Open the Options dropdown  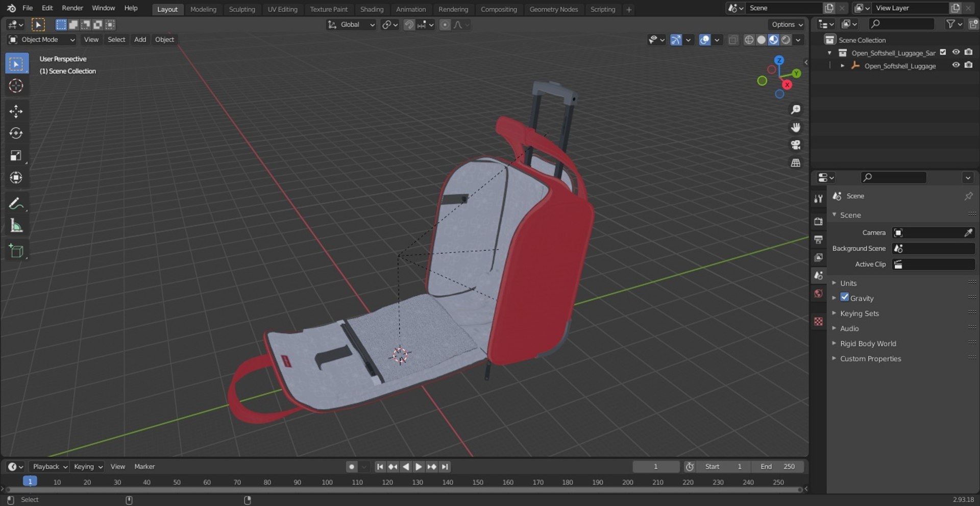(787, 25)
